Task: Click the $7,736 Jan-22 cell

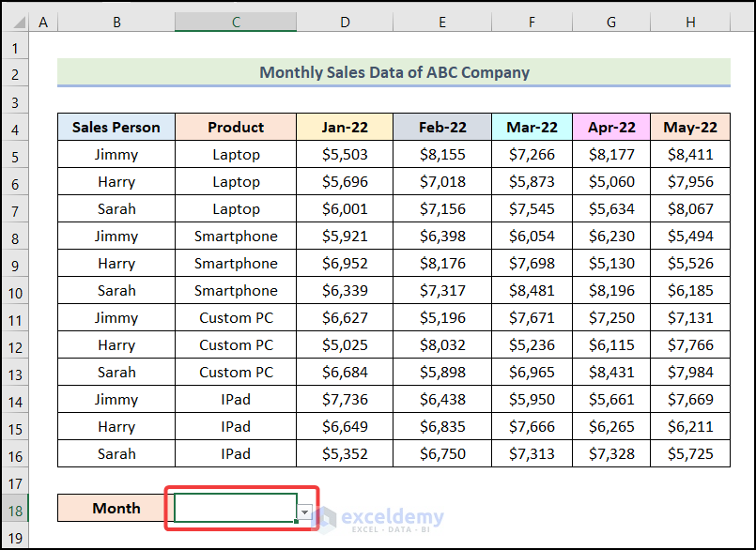Action: (345, 400)
